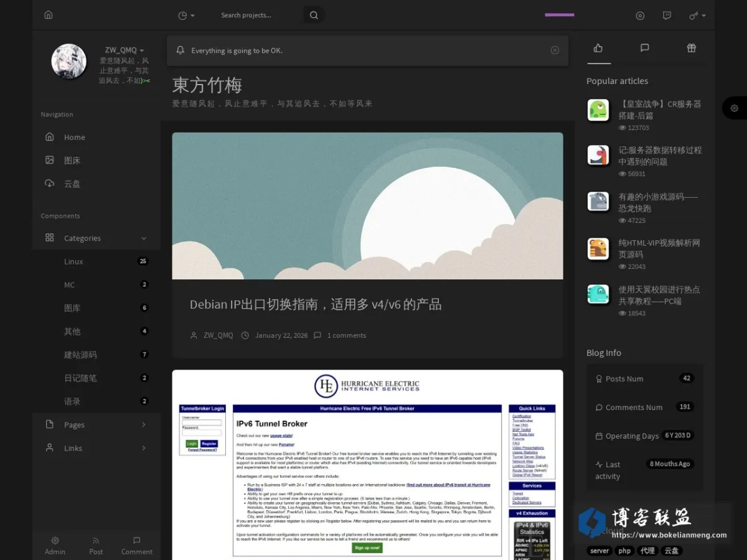Select the 建站源码 category
This screenshot has width=747, height=560.
click(96, 355)
